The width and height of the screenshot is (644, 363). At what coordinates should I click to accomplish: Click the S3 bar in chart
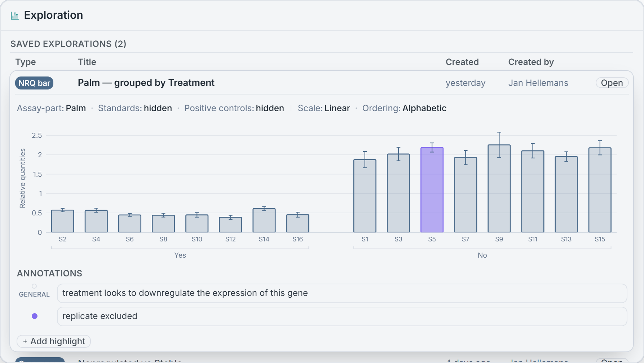[398, 193]
